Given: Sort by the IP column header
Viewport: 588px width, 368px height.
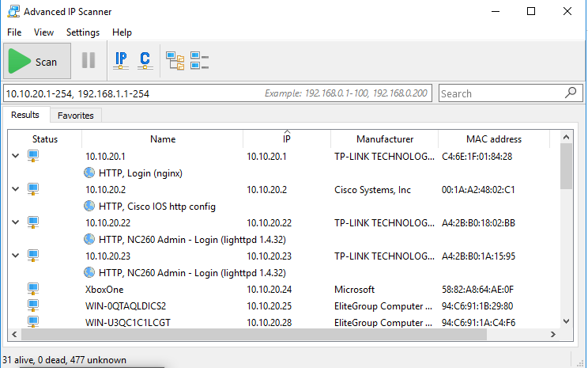Looking at the screenshot, I should (287, 139).
